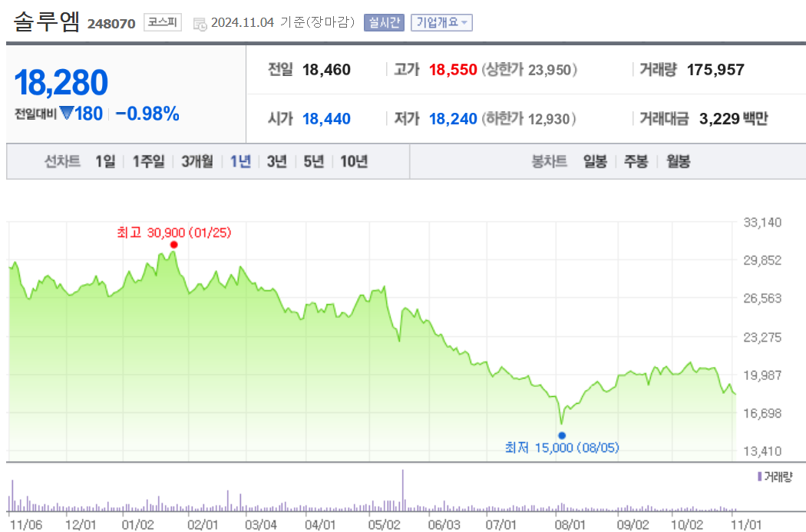The image size is (806, 532).
Task: Click the 11/01 x-axis date label
Action: [746, 525]
